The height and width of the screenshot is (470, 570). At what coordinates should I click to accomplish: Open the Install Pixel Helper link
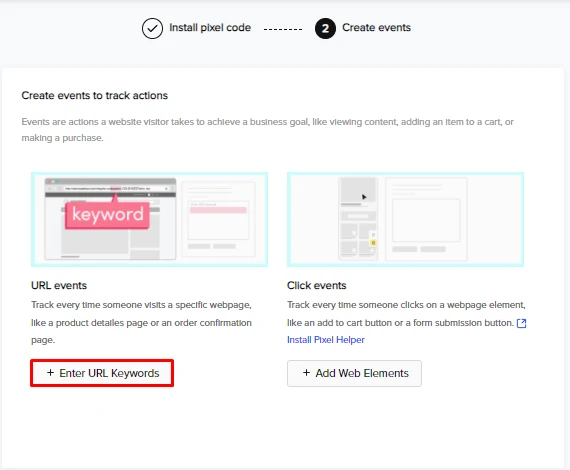coord(326,340)
